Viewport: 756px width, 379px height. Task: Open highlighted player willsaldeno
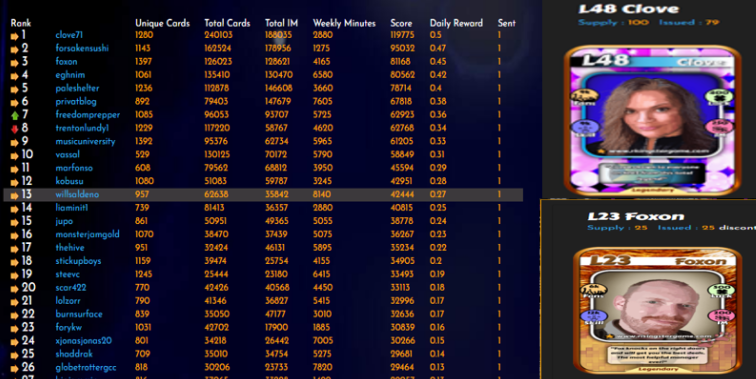77,194
